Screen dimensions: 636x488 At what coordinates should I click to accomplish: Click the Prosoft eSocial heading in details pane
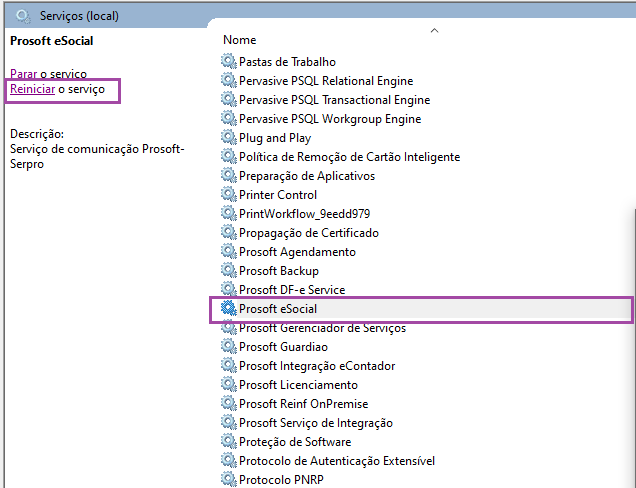(x=52, y=41)
